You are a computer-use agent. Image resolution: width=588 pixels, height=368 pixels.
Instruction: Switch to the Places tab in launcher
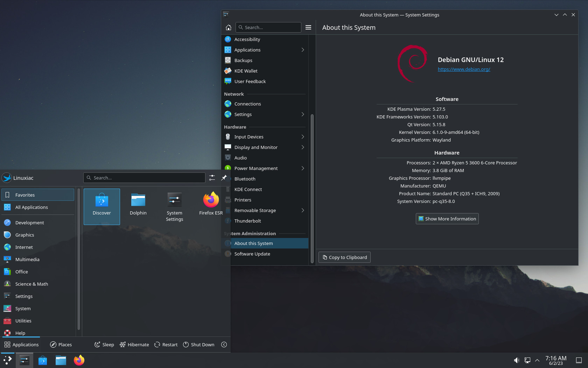[61, 345]
